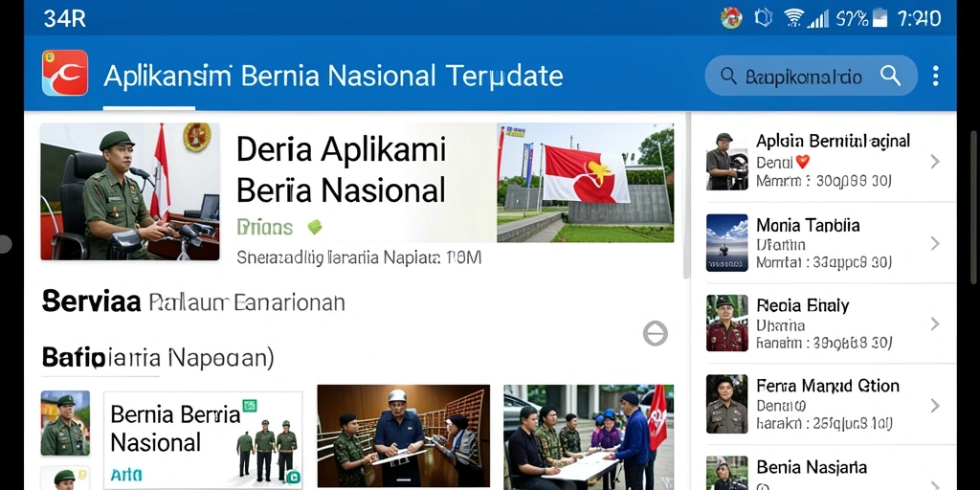Open the photo of man in white helmet

coord(403,436)
